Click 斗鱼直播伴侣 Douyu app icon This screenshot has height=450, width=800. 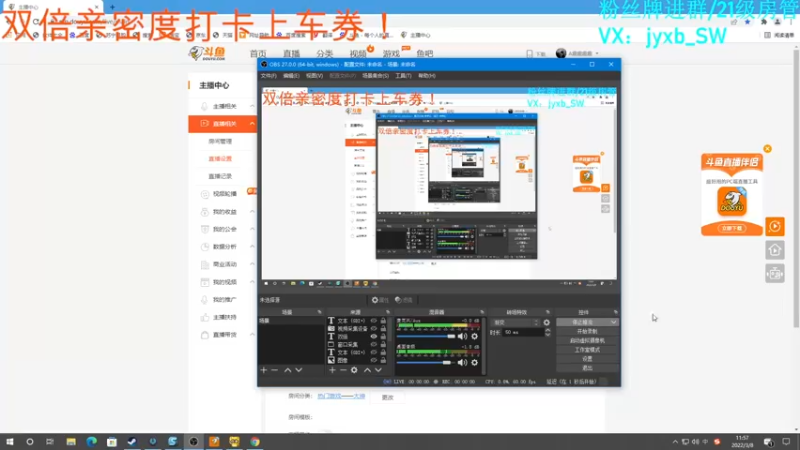coord(732,201)
